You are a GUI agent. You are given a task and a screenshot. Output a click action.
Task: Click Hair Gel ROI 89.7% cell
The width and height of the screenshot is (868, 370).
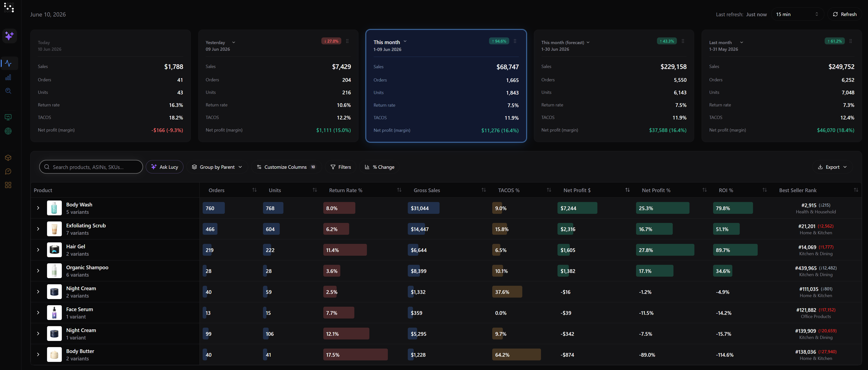point(735,250)
